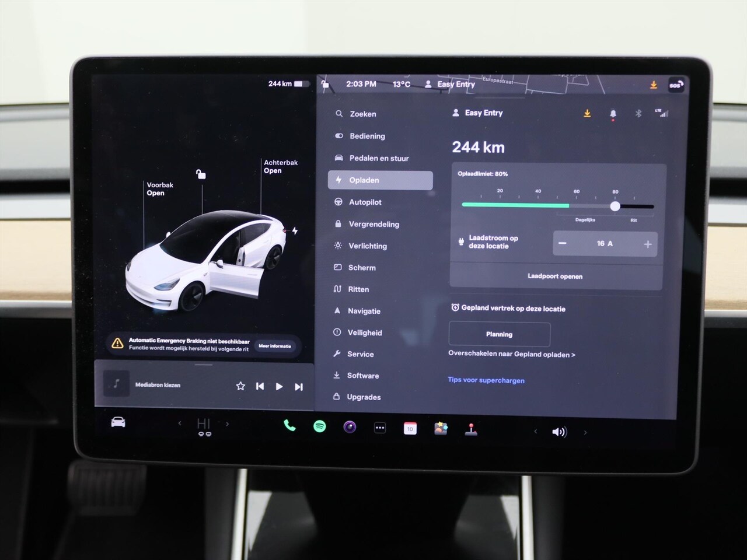Tap the SOS icon in status bar
This screenshot has width=747, height=560.
coord(676,85)
